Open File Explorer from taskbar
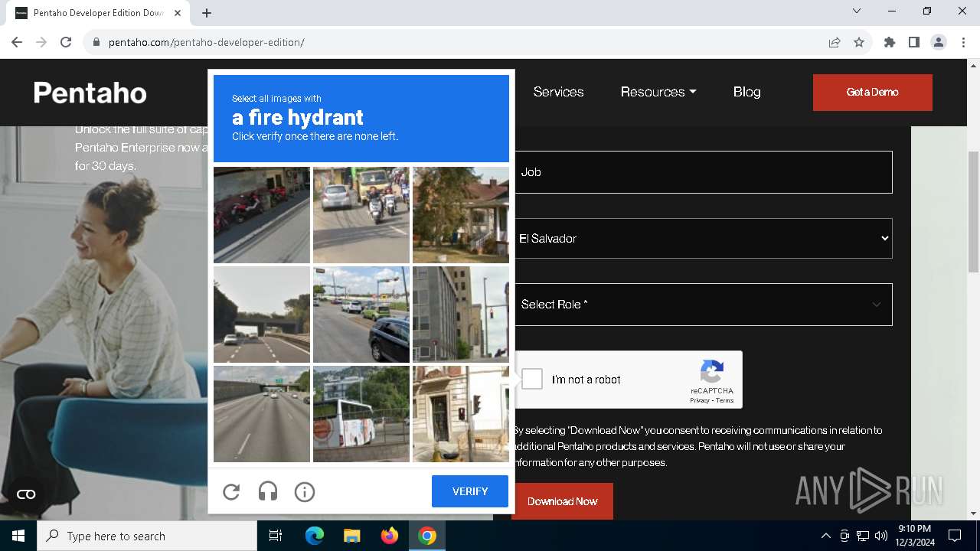The width and height of the screenshot is (980, 551). point(351,536)
